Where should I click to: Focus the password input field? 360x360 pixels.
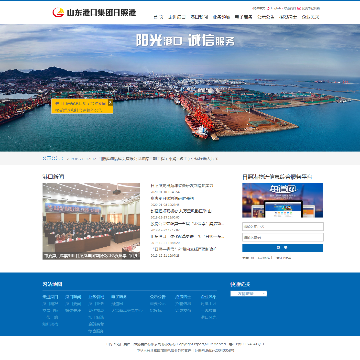(282, 237)
